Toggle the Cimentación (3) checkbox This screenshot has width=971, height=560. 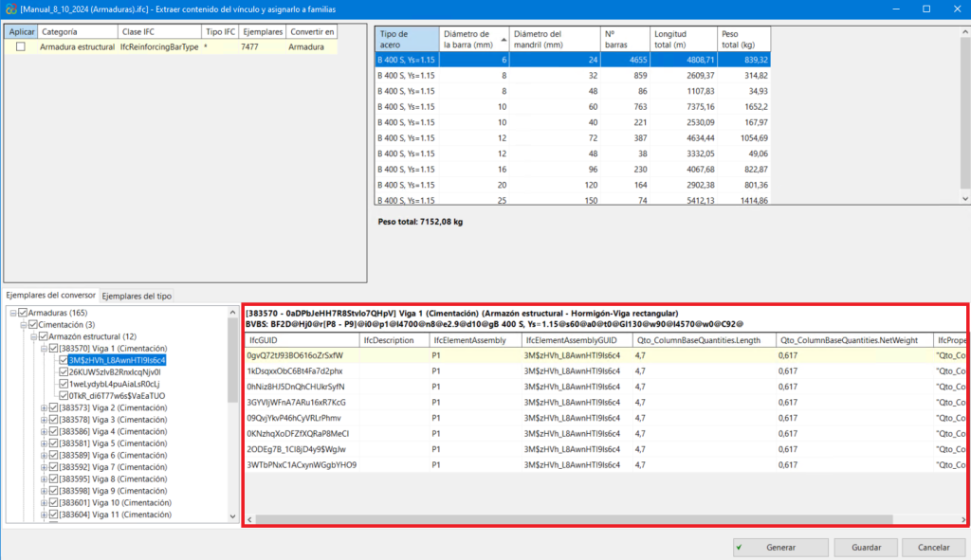[x=33, y=324]
